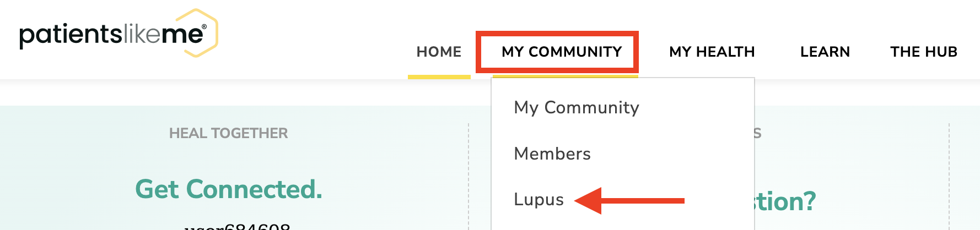The width and height of the screenshot is (980, 230).
Task: Click empty space below Lupus in dropdown
Action: coord(623,223)
